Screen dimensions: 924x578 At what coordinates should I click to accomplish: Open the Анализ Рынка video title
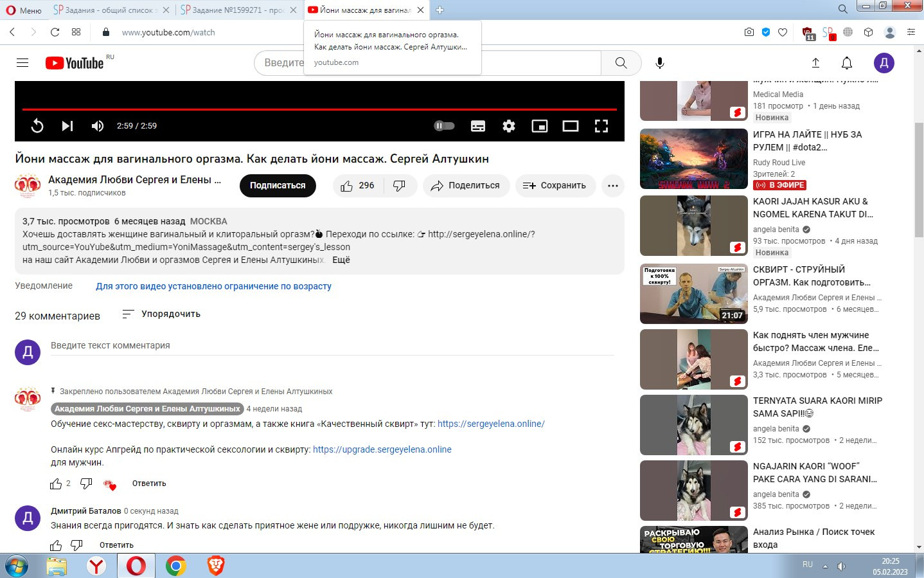click(813, 538)
